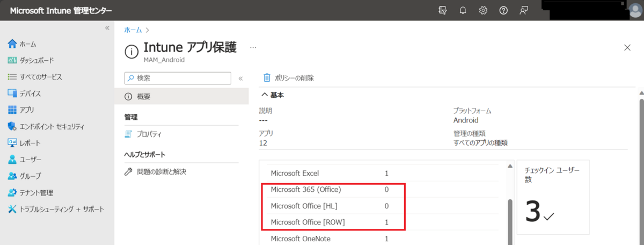
Task: Click the レポート icon in sidebar
Action: [12, 143]
